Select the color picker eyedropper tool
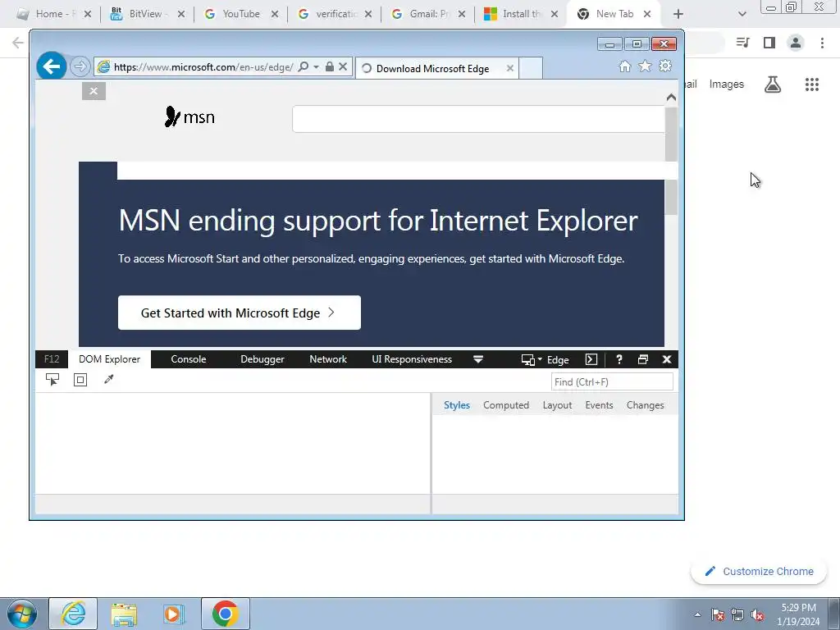The height and width of the screenshot is (630, 840). pyautogui.click(x=109, y=379)
